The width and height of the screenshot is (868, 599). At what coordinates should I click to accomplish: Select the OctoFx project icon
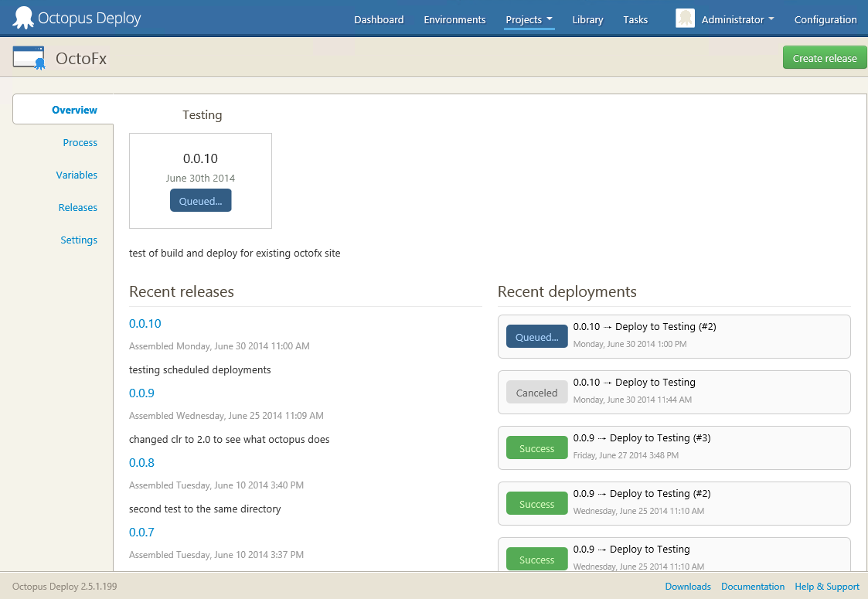29,57
